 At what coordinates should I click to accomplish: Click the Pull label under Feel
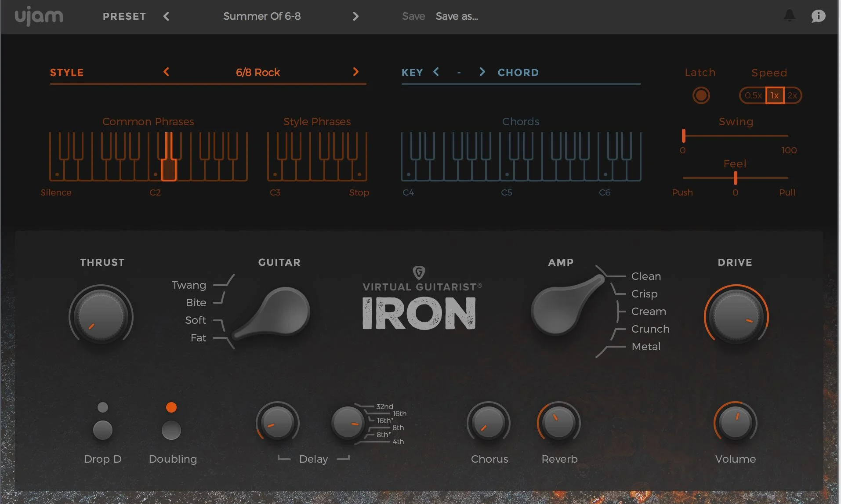click(787, 192)
